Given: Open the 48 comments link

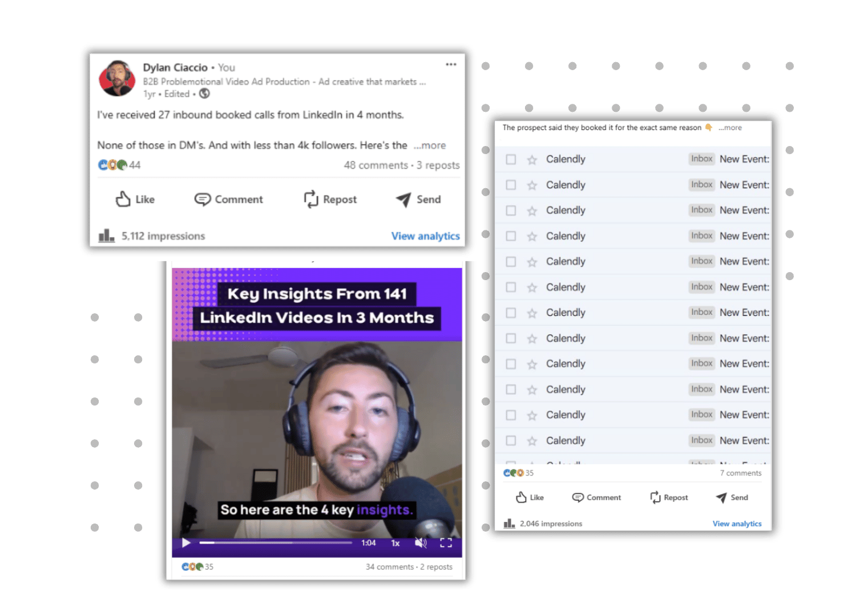Looking at the screenshot, I should 375,165.
